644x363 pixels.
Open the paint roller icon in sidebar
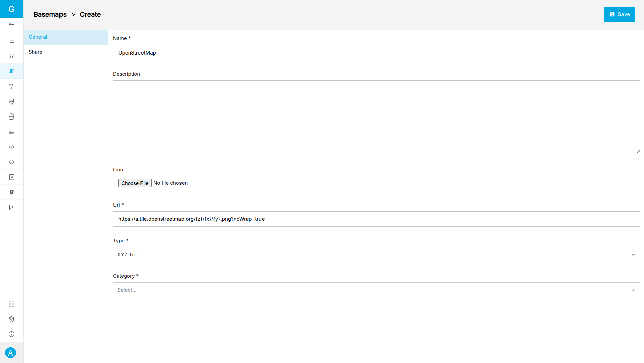[11, 86]
